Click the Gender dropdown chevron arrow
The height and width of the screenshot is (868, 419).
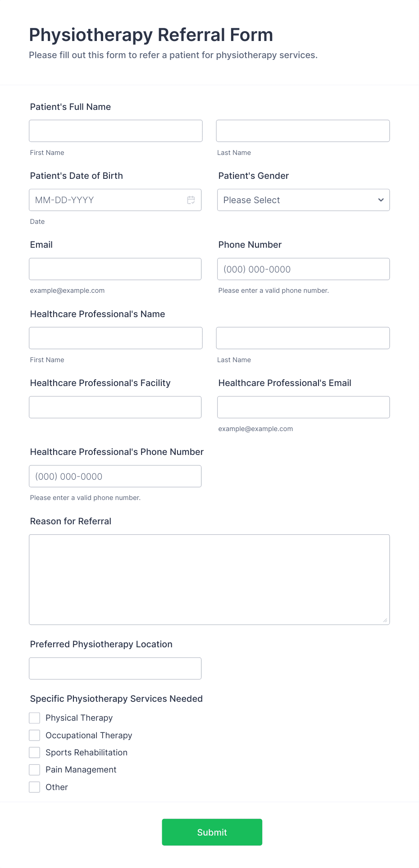(381, 200)
